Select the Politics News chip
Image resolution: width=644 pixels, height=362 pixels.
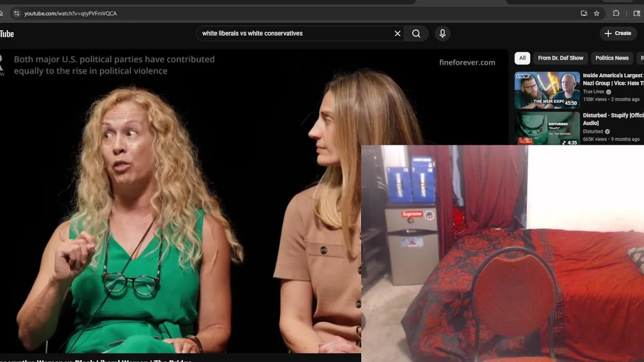(612, 58)
